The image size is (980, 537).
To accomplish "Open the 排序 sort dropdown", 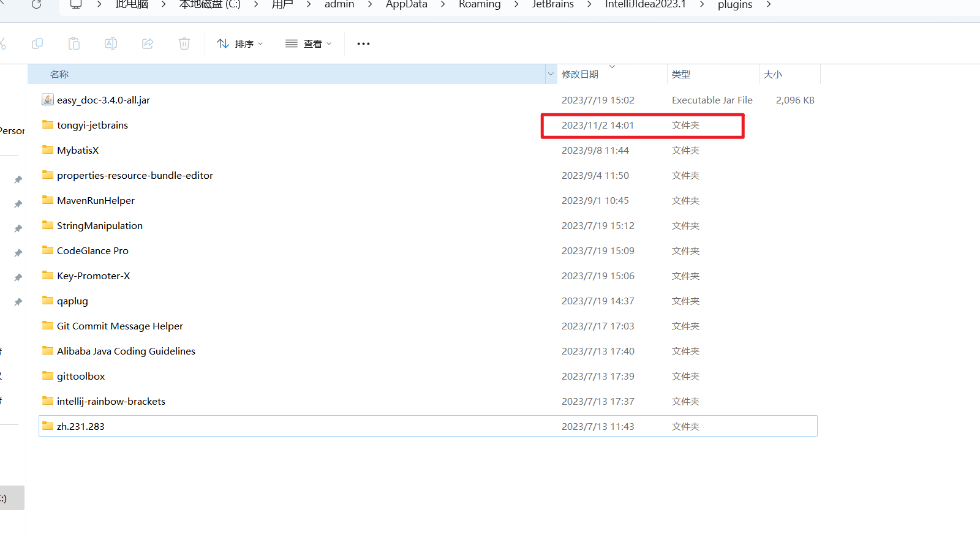I will click(x=240, y=43).
